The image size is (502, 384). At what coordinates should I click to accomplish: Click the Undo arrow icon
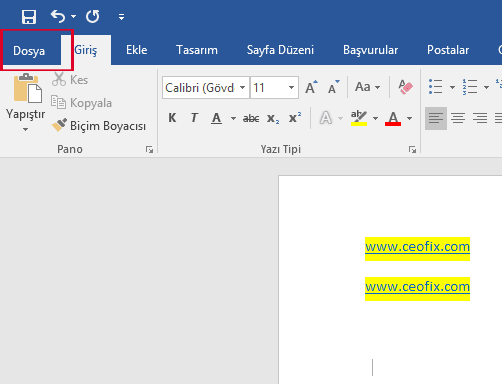coord(58,16)
